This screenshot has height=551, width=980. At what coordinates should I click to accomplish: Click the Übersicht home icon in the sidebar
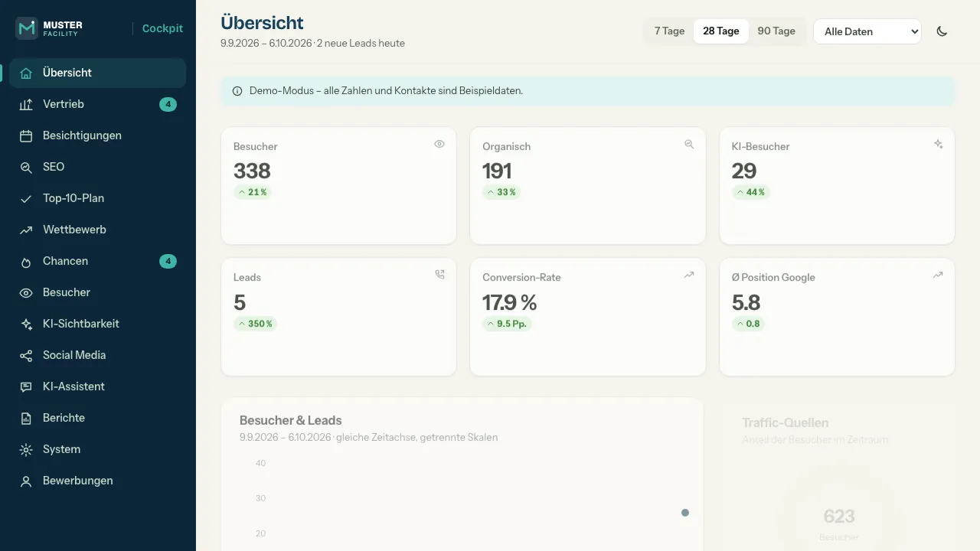[x=26, y=73]
